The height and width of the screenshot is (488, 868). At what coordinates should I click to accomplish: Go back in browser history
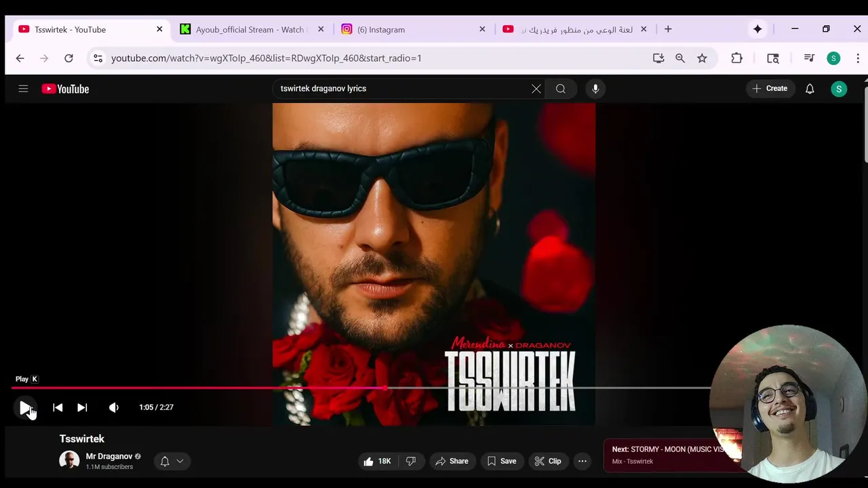click(20, 58)
